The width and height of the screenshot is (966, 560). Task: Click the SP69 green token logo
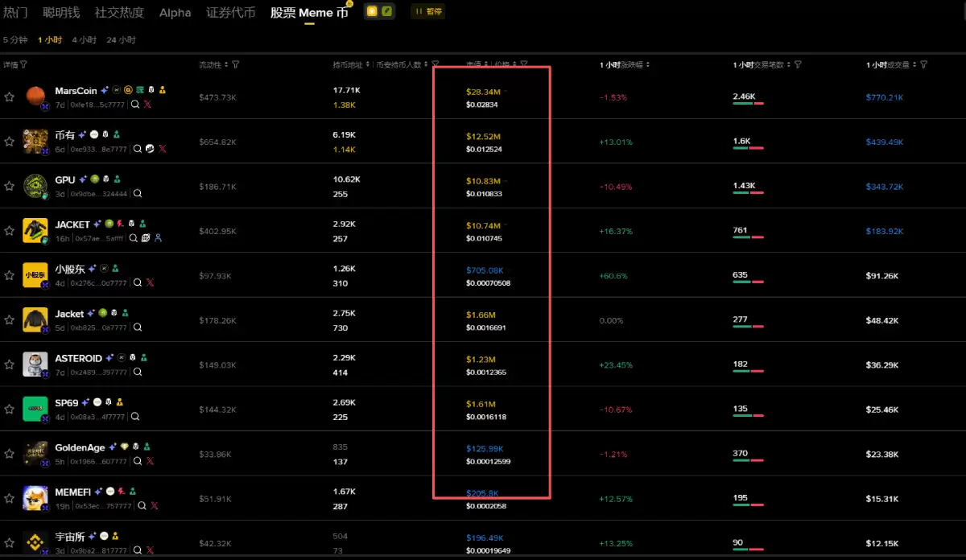point(35,409)
